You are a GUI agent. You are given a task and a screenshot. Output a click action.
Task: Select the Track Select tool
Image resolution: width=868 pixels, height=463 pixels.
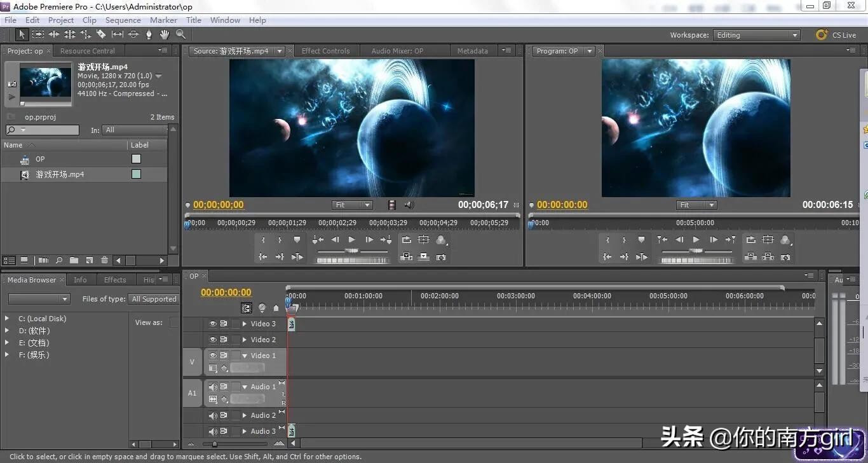coord(38,34)
